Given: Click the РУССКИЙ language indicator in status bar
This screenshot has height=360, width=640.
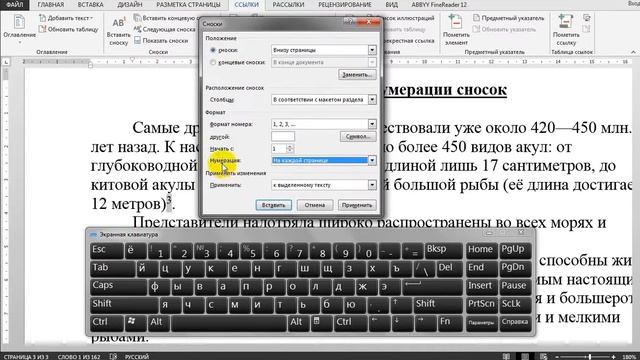Looking at the screenshot, I should (x=137, y=357).
